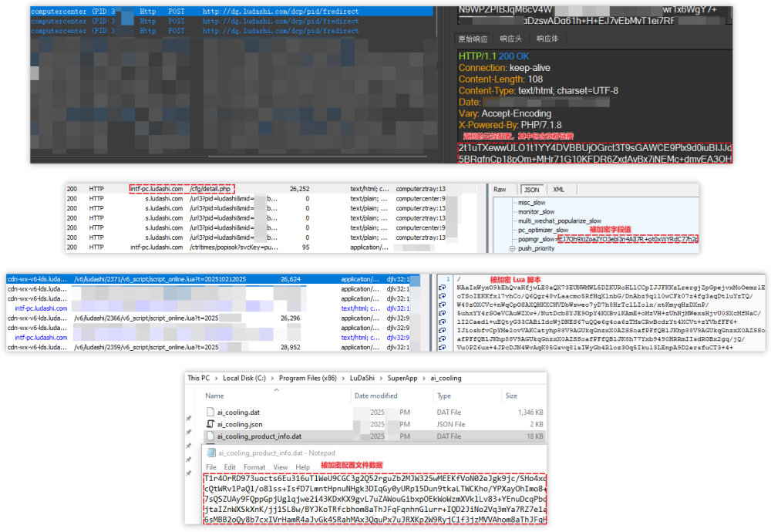Open Notepad's View menu
Viewport: 771px width, 532px height.
281,467
